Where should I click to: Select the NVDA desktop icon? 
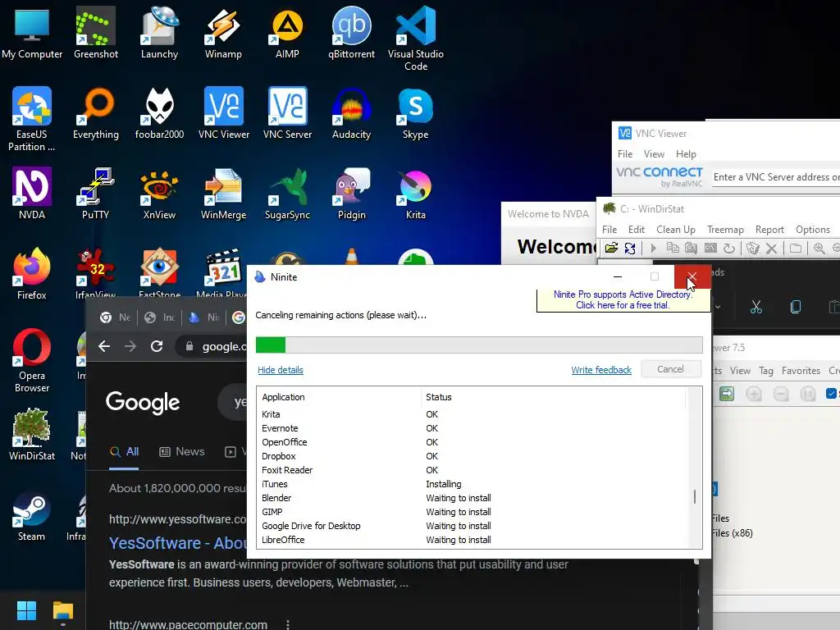click(x=32, y=194)
